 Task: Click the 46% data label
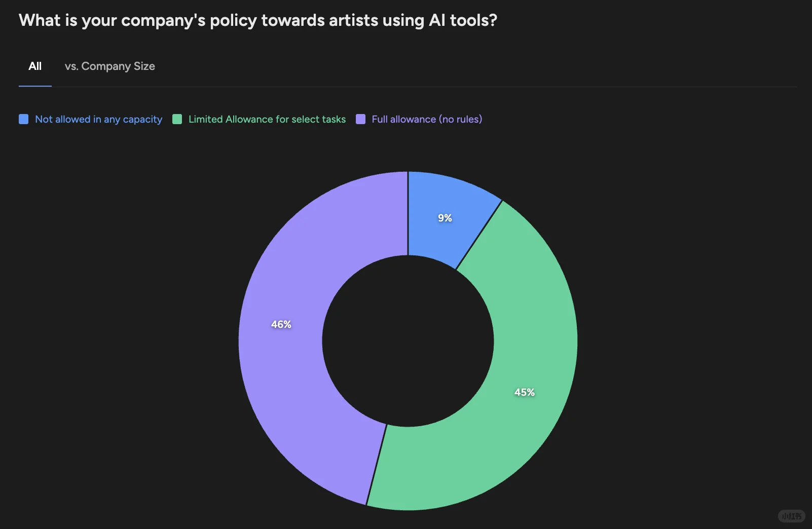click(x=281, y=324)
